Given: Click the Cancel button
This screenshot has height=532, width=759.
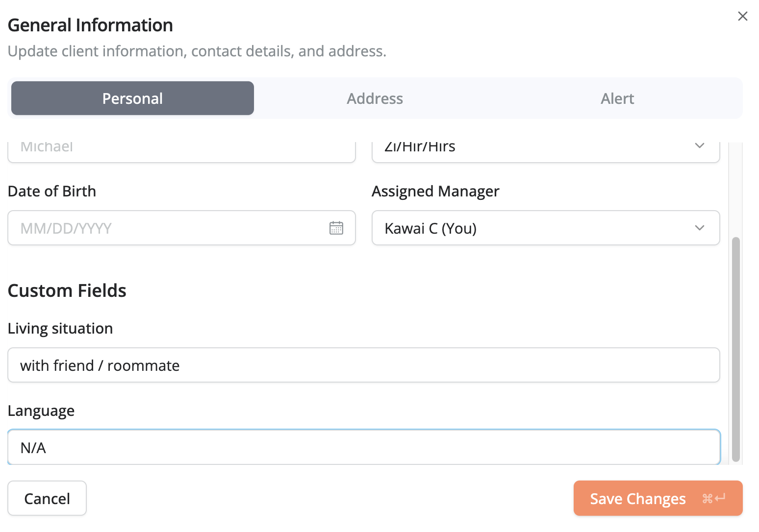Looking at the screenshot, I should (47, 498).
